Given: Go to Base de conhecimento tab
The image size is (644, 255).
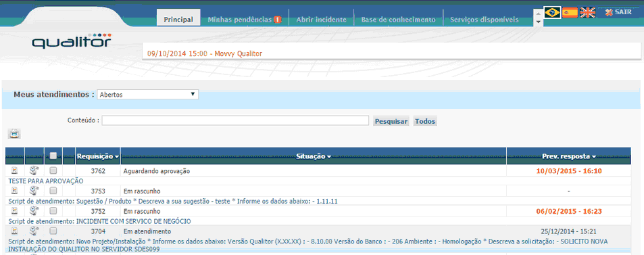Looking at the screenshot, I should pyautogui.click(x=398, y=20).
